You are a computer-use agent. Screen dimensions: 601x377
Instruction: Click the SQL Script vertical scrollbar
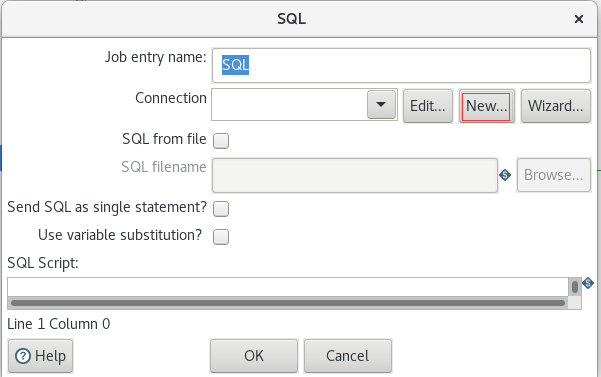(x=575, y=287)
